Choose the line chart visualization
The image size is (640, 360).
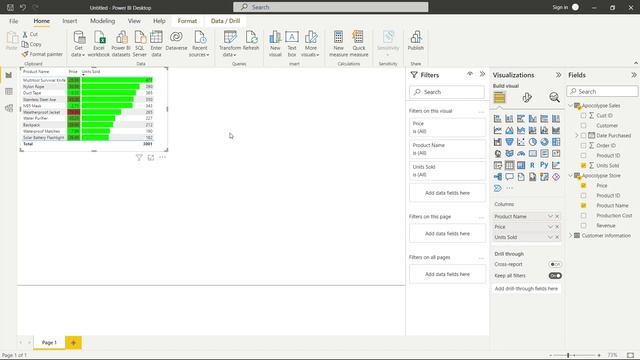click(x=498, y=130)
